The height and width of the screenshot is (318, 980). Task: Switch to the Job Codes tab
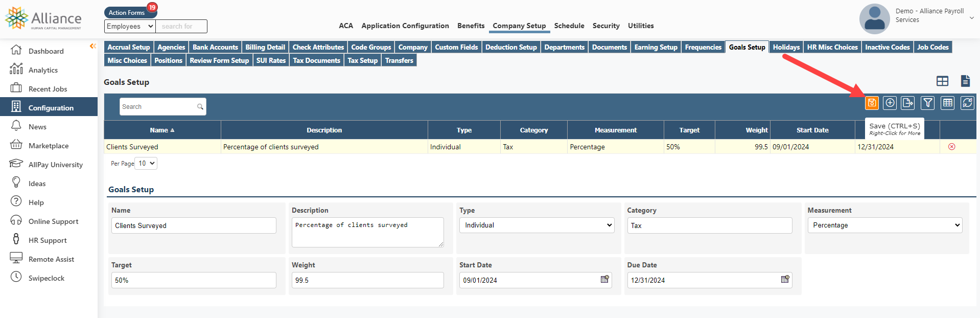click(932, 47)
